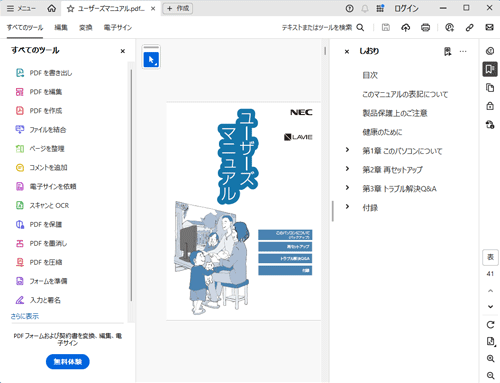Go to next page with down chevron

point(490,307)
